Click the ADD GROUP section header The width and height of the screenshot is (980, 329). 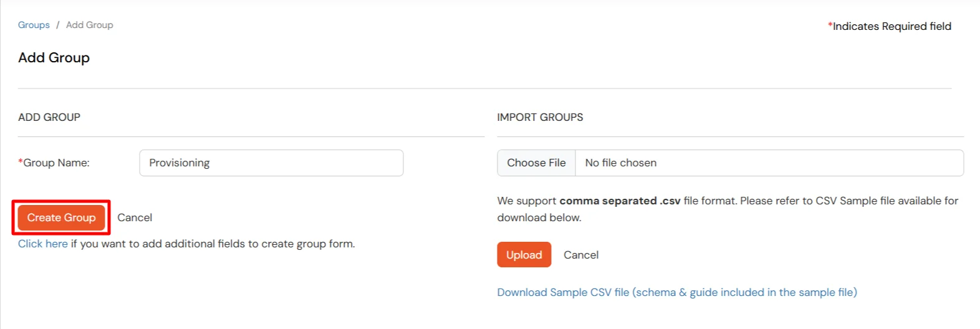(x=49, y=117)
